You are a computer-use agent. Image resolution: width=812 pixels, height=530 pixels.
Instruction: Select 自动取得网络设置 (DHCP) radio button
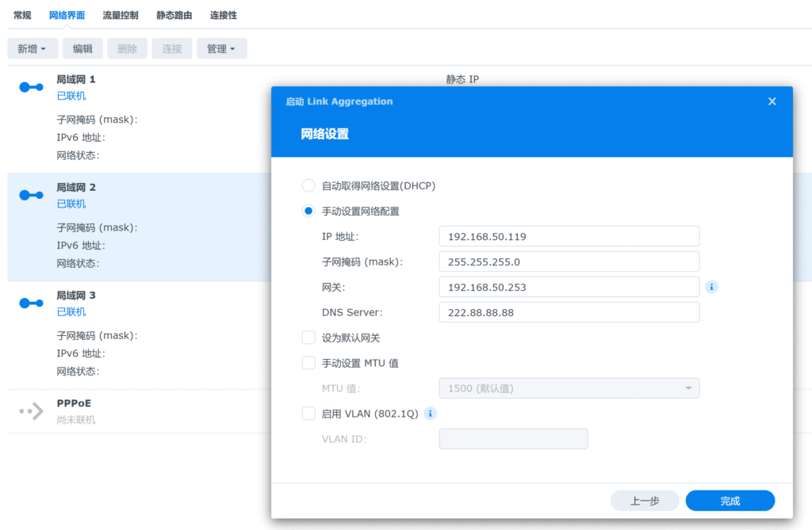(308, 186)
